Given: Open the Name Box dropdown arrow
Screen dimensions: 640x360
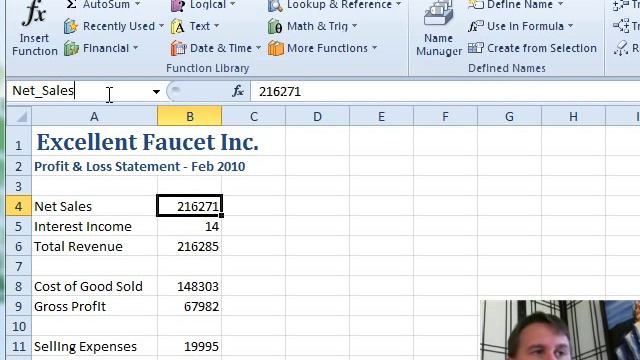Looking at the screenshot, I should click(x=156, y=91).
